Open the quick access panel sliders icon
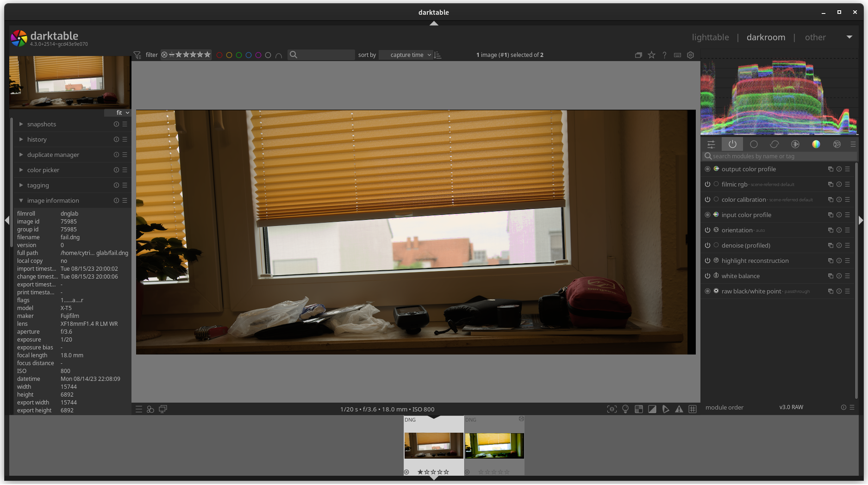Image resolution: width=868 pixels, height=485 pixels. click(x=712, y=144)
